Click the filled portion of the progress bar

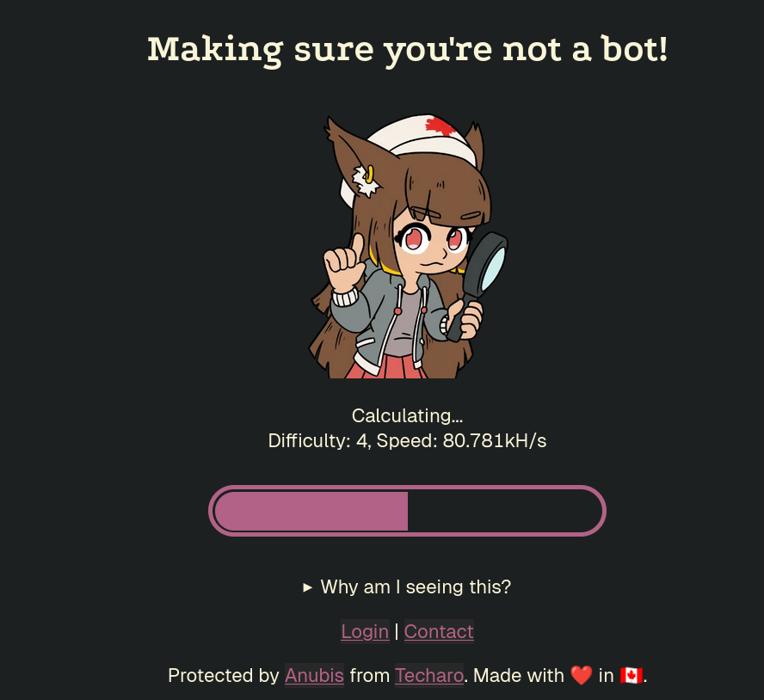coord(311,511)
